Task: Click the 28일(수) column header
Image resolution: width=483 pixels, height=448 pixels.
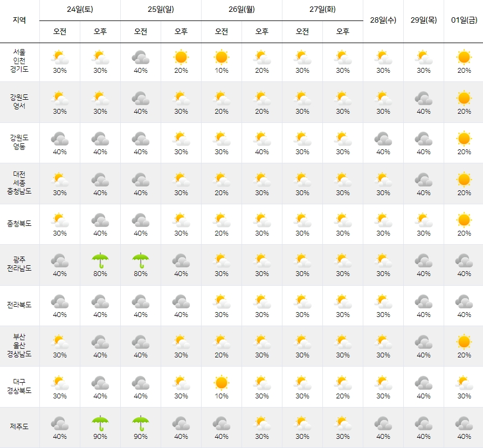Action: [383, 20]
